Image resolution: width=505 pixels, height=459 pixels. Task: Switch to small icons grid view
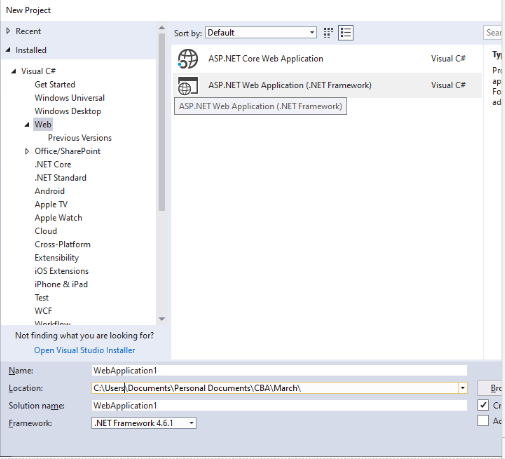[x=328, y=33]
